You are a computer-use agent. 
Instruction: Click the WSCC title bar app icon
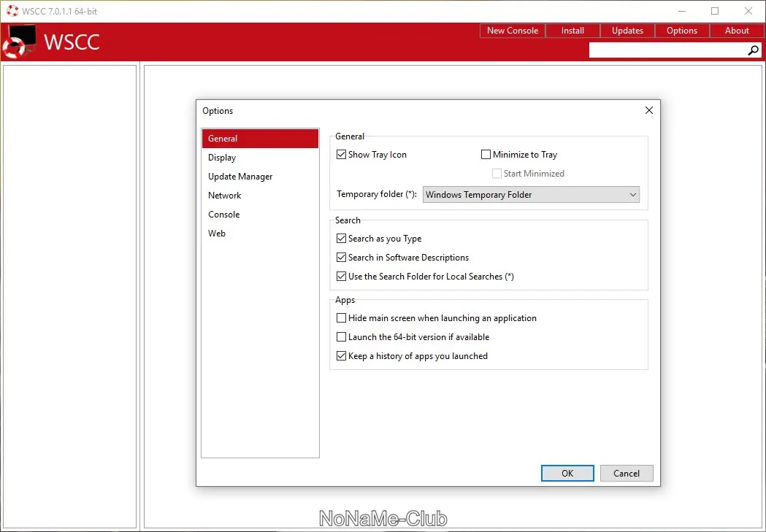click(x=12, y=11)
